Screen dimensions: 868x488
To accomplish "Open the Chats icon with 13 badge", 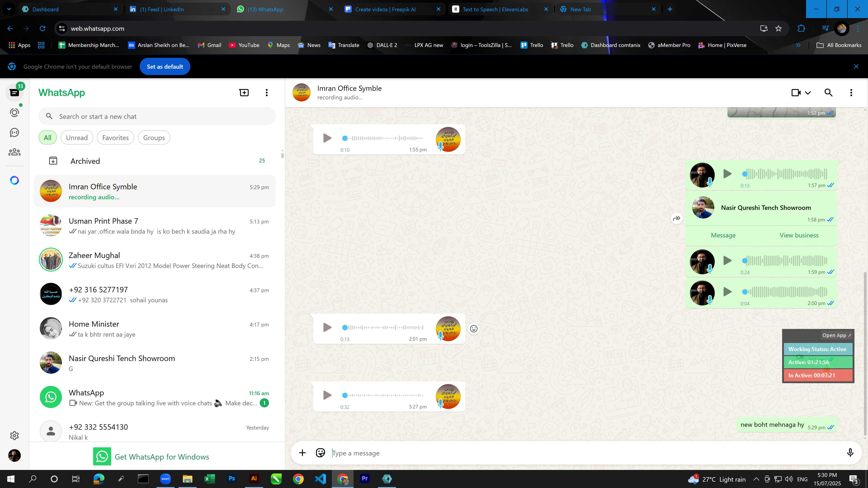I will (14, 93).
